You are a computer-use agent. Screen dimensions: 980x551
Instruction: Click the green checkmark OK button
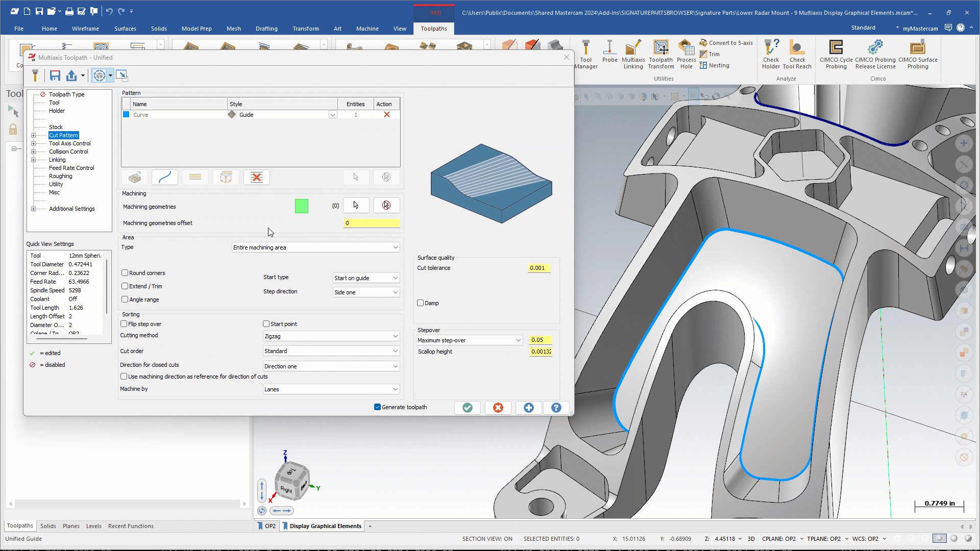point(468,408)
